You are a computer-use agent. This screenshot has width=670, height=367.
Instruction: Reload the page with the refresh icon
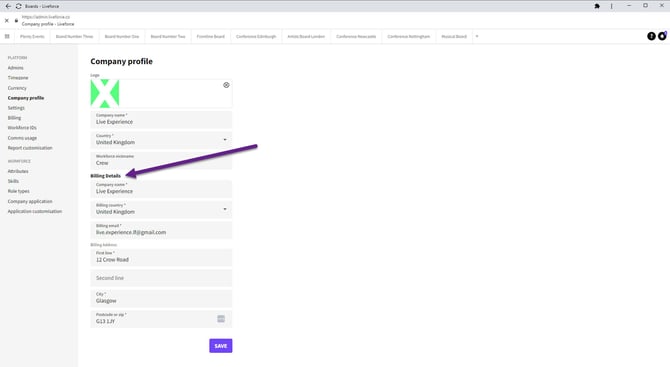tap(18, 6)
